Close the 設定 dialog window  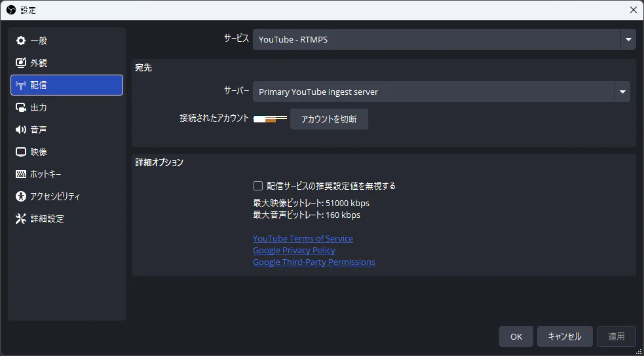coord(633,10)
